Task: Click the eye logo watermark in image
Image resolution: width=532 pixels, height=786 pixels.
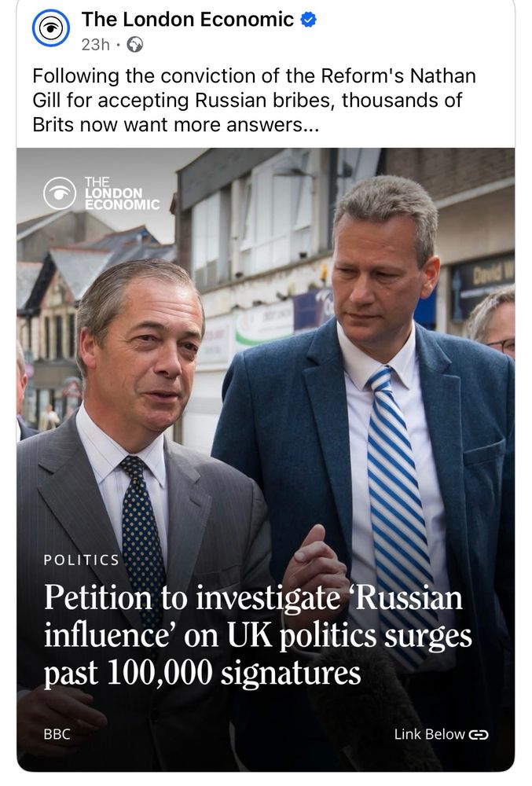Action: point(60,193)
